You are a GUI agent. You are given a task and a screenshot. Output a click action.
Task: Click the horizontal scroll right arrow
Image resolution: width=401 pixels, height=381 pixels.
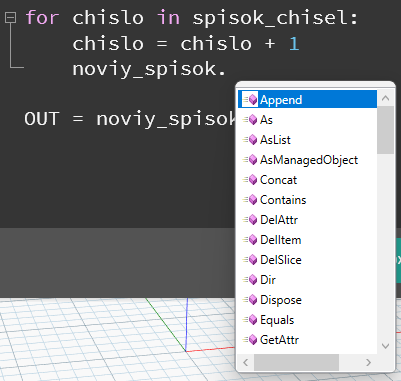coord(368,362)
